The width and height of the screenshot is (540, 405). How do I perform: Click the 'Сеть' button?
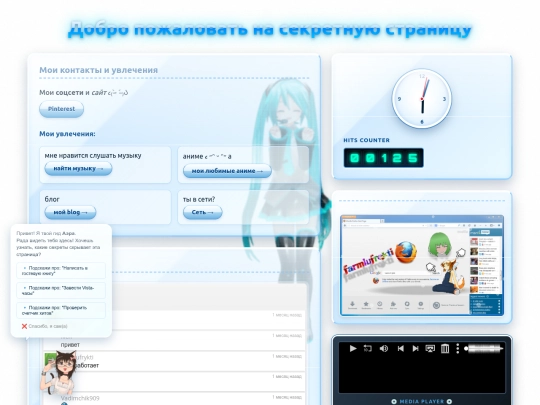202,212
